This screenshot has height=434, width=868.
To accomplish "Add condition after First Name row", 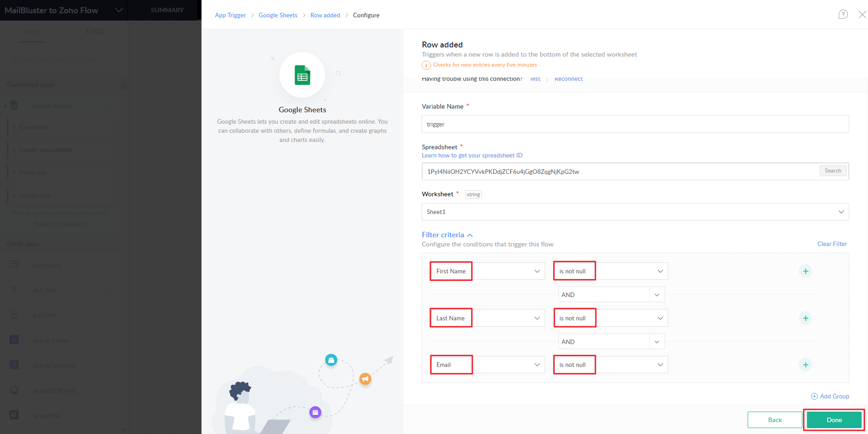I will tap(806, 272).
